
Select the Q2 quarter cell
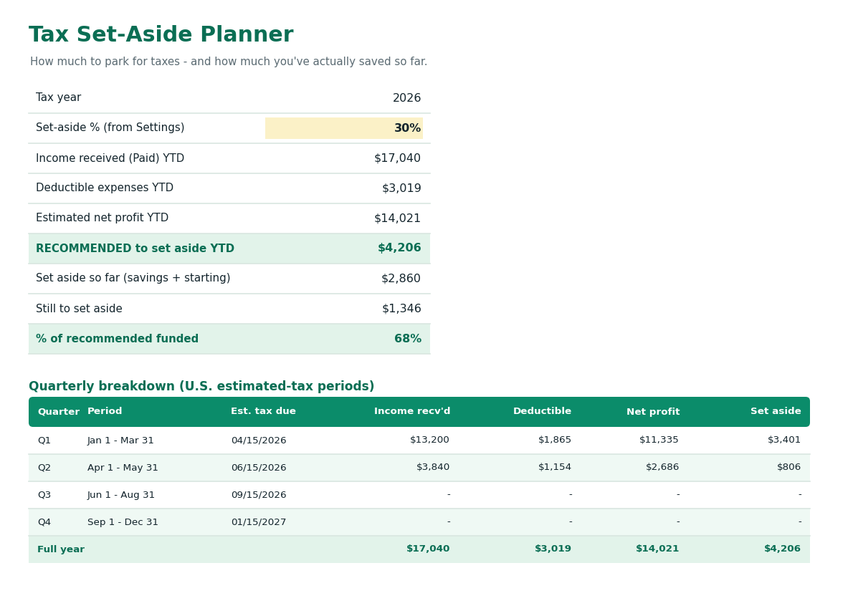coord(44,468)
